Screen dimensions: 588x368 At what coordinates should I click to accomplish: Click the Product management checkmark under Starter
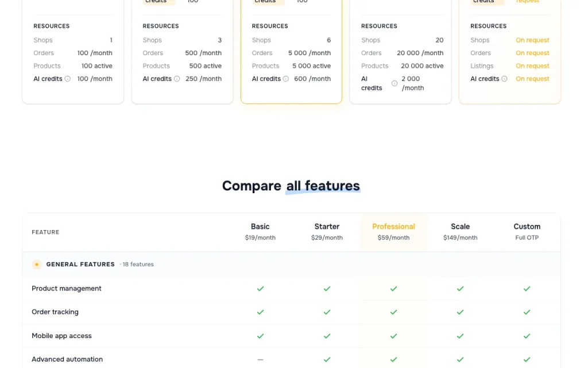(x=327, y=289)
